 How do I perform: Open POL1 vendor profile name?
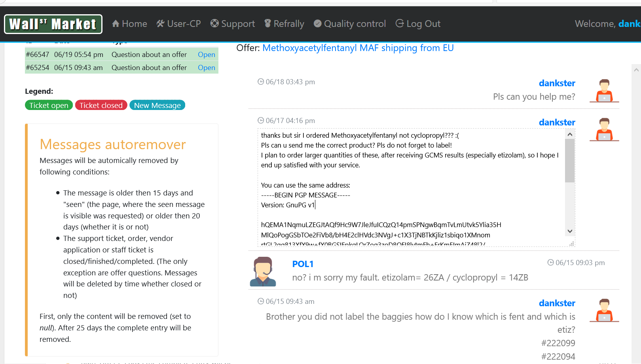click(303, 264)
